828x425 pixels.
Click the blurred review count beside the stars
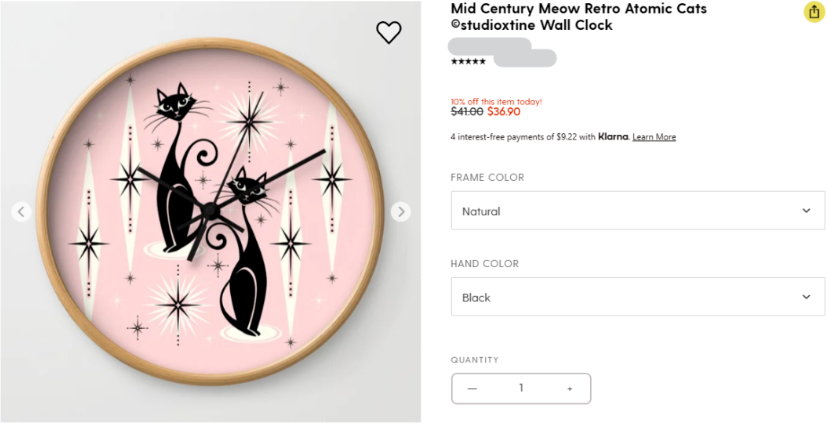(525, 59)
